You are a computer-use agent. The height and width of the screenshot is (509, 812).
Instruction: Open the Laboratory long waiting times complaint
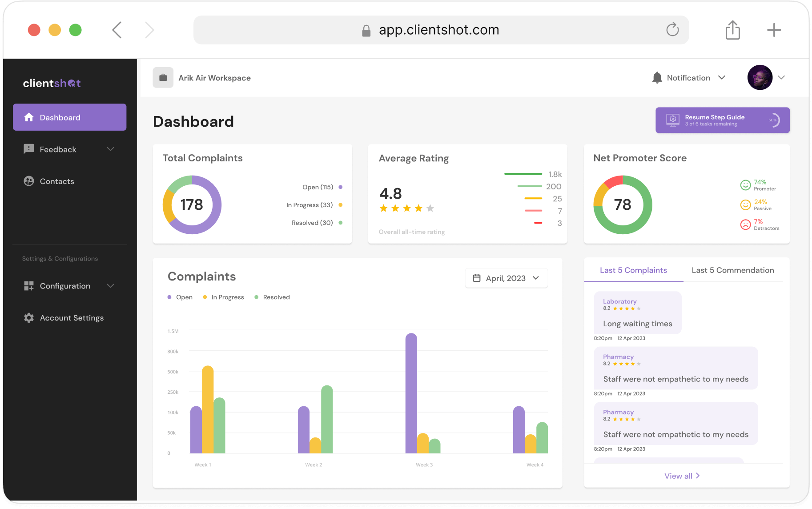coord(637,313)
